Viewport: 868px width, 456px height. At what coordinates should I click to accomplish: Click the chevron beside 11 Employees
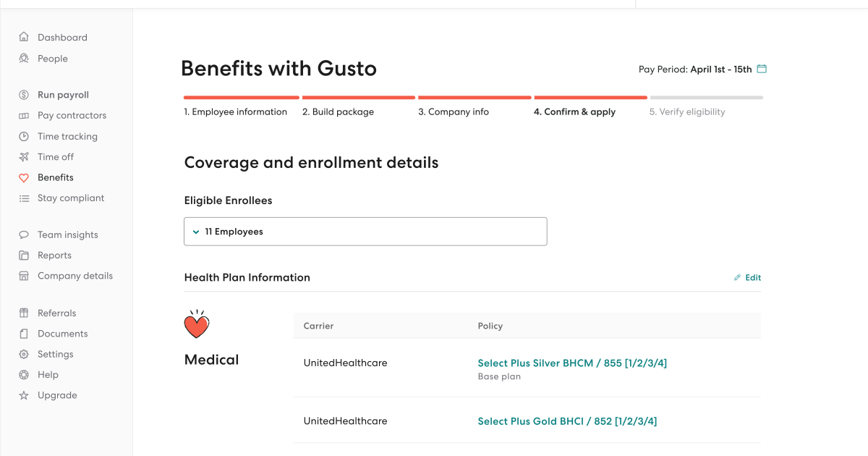[x=196, y=232]
